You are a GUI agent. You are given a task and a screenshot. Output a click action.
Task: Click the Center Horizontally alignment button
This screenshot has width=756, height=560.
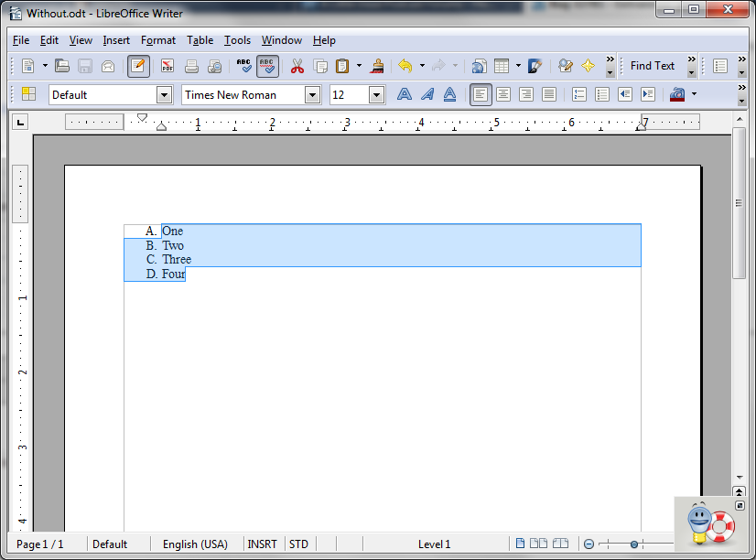click(x=502, y=94)
